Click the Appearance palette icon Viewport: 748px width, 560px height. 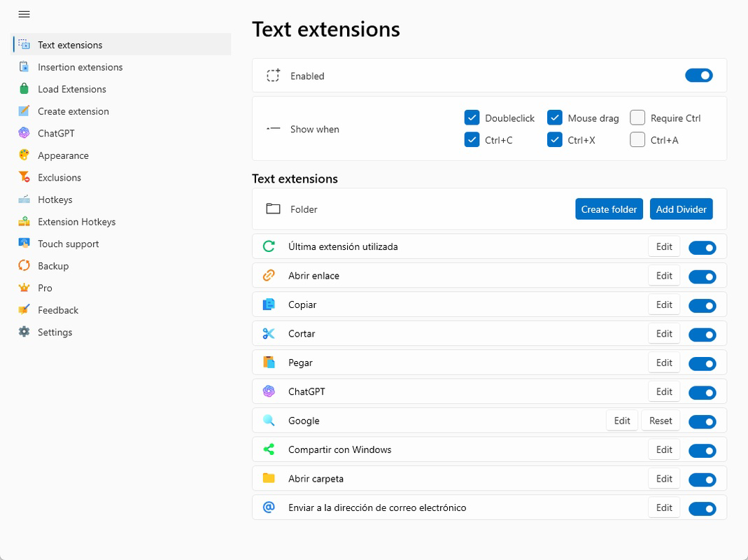(x=24, y=155)
